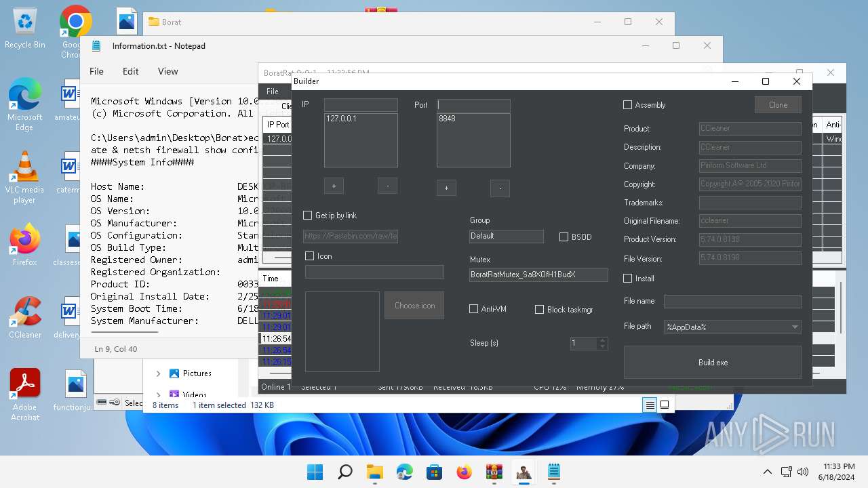Increase the Sleep (s) value with stepper

pyautogui.click(x=602, y=340)
